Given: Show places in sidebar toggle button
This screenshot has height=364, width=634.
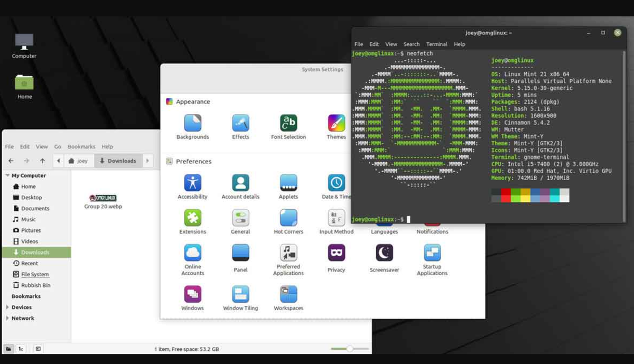Looking at the screenshot, I should (9, 349).
